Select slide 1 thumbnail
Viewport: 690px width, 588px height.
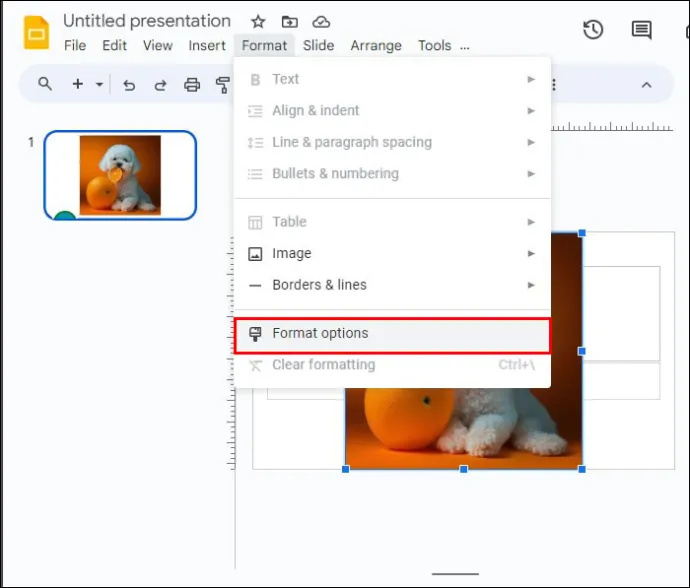click(x=120, y=175)
